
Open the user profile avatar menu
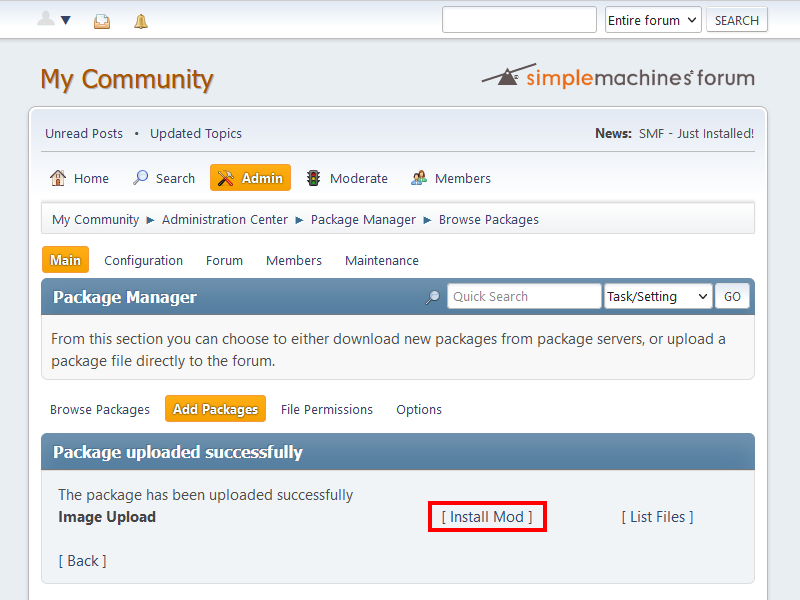tap(53, 20)
